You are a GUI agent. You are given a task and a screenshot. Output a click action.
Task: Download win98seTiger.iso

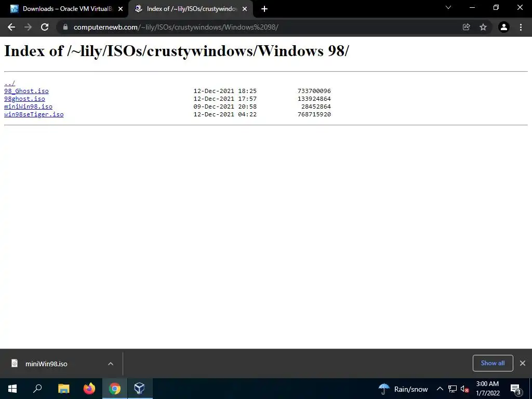pos(34,114)
